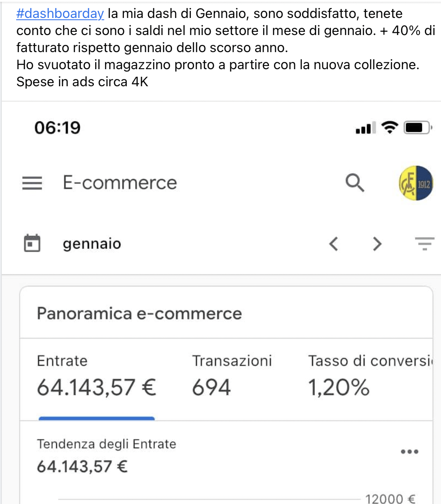This screenshot has height=504, width=441.
Task: Open three-dot options for Tendenza degli Entrate
Action: coord(410,451)
